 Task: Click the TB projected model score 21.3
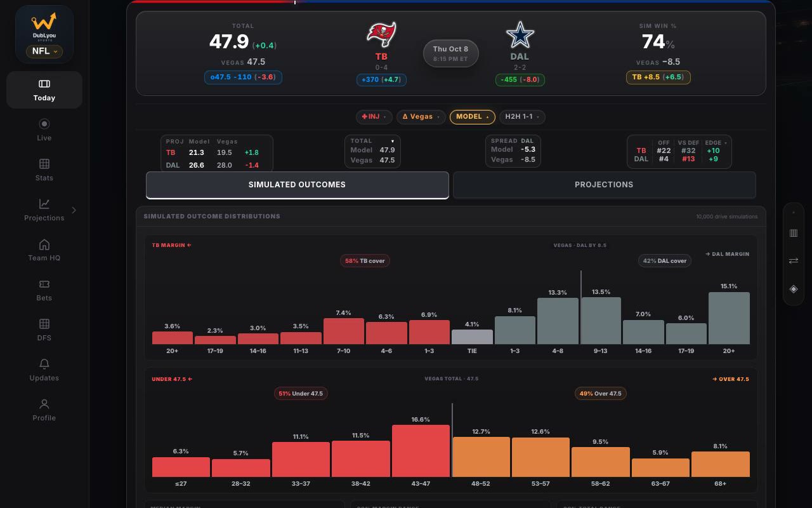197,152
